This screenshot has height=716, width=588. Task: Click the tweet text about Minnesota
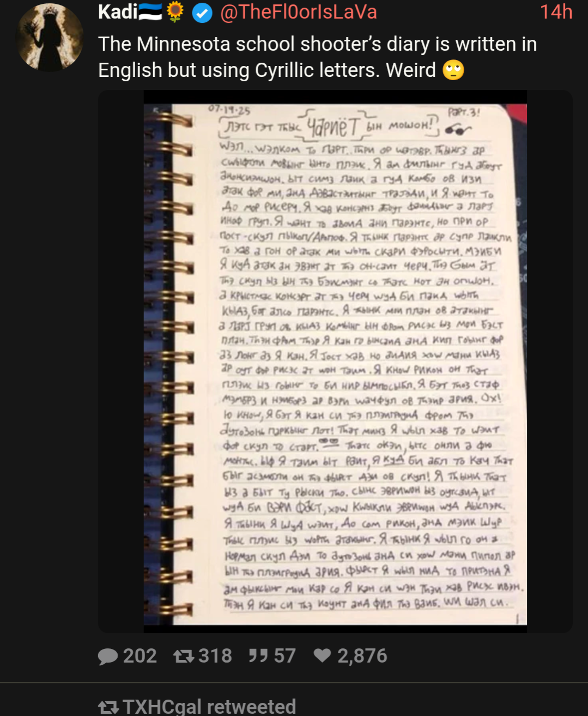pos(318,57)
